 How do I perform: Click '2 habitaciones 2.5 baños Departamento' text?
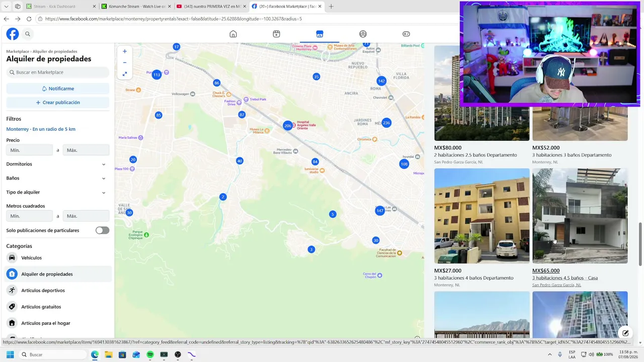click(x=475, y=155)
